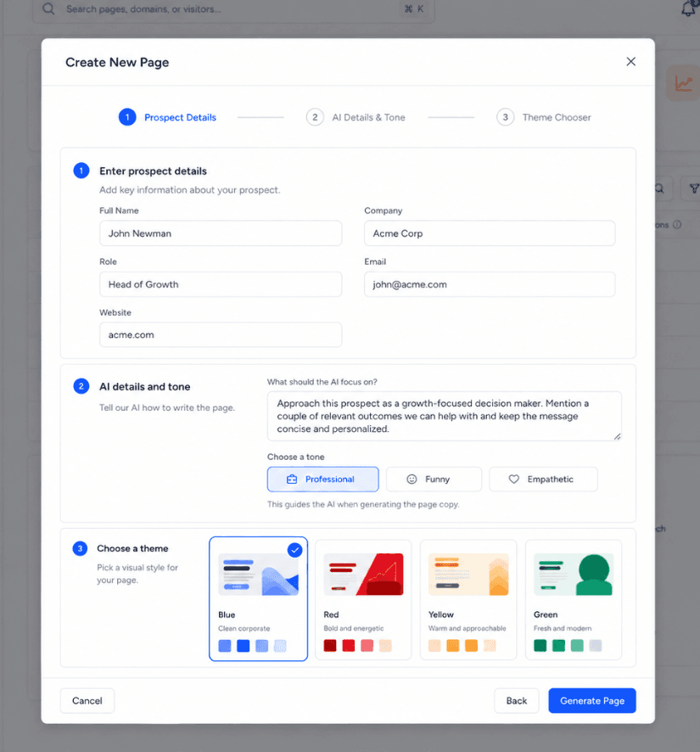Viewport: 700px width, 752px height.
Task: Select the Funny tone option
Action: click(434, 479)
